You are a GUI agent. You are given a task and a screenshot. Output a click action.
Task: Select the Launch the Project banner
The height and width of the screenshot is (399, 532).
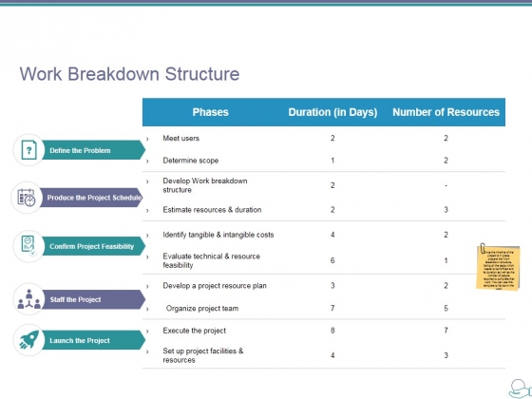point(94,340)
